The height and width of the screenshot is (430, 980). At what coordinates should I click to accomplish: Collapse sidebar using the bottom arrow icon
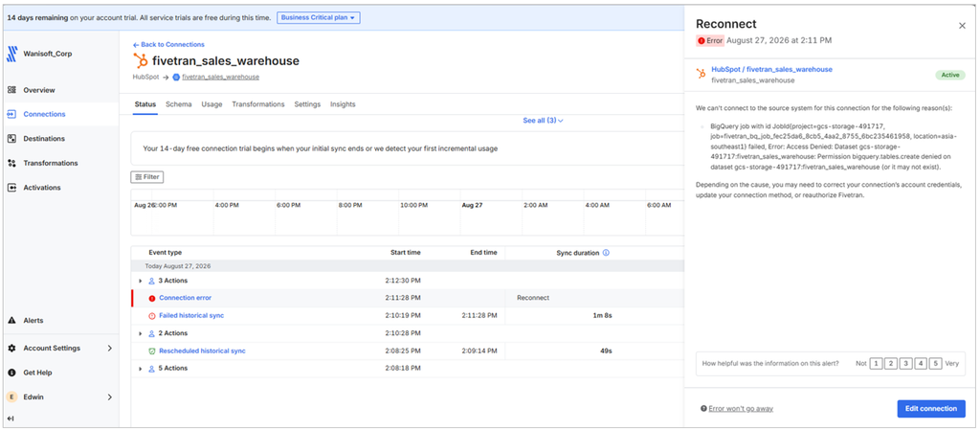tap(11, 419)
